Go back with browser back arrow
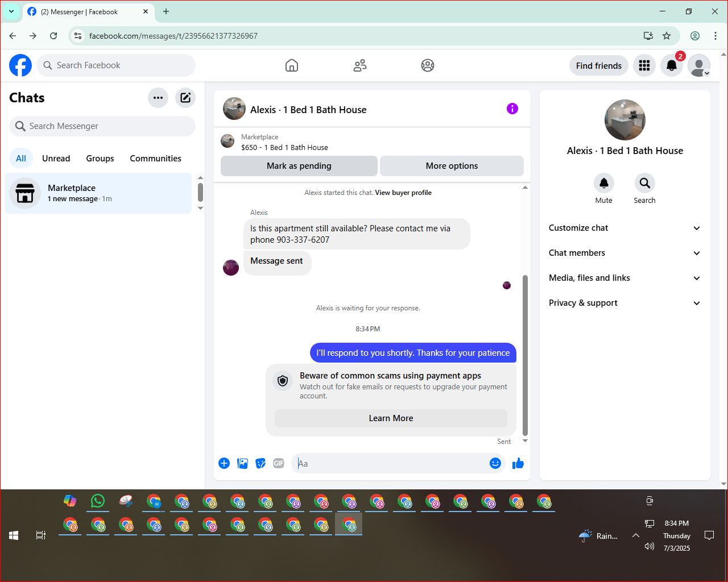 [13, 36]
